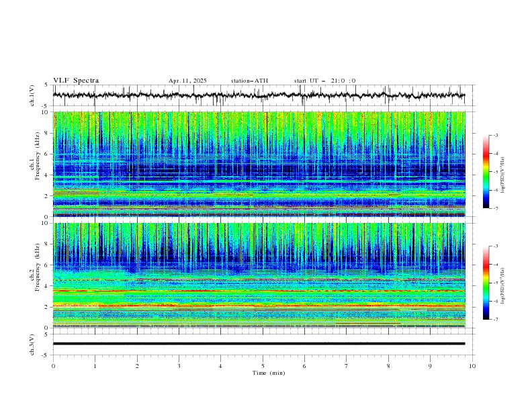Viewport: 532px width, 411px height.
Task: Click time axis tick label "6"
Action: coord(304,366)
